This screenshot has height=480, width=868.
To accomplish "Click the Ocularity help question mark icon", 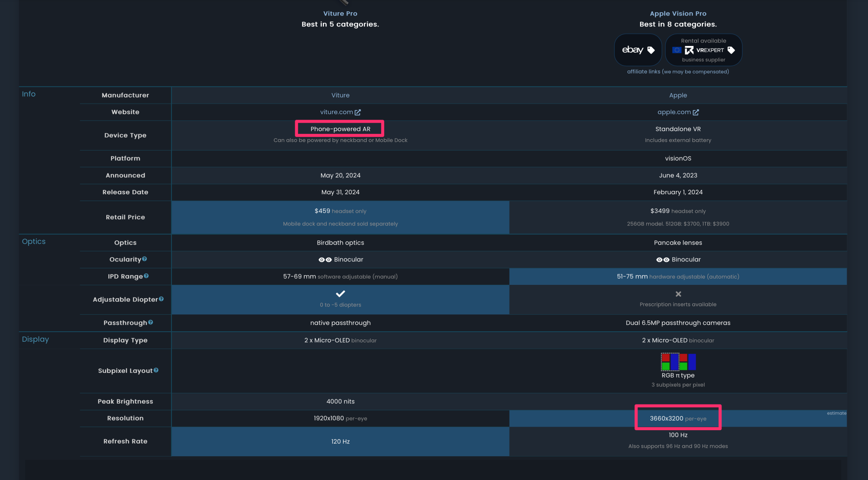I will point(145,259).
